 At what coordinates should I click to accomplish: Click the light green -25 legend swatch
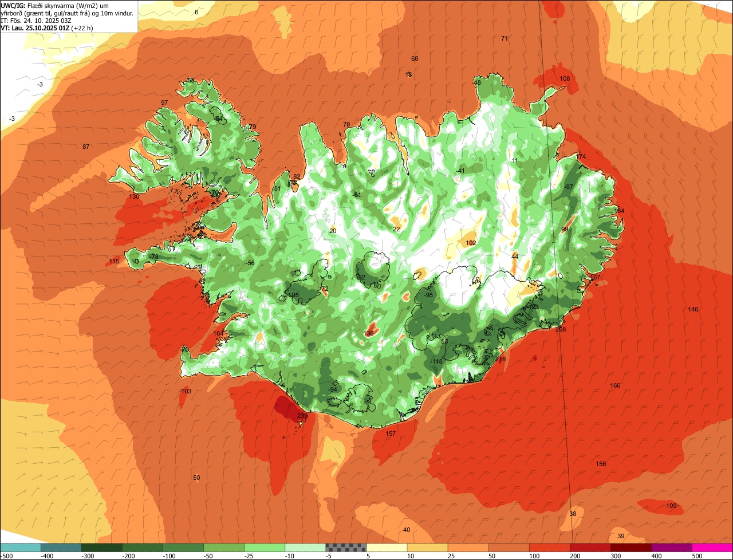pos(264,547)
